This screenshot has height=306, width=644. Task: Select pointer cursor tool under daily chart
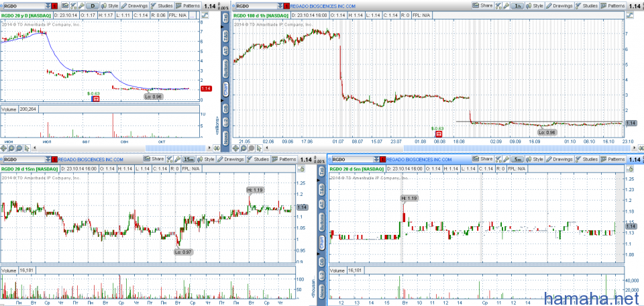tap(27, 148)
